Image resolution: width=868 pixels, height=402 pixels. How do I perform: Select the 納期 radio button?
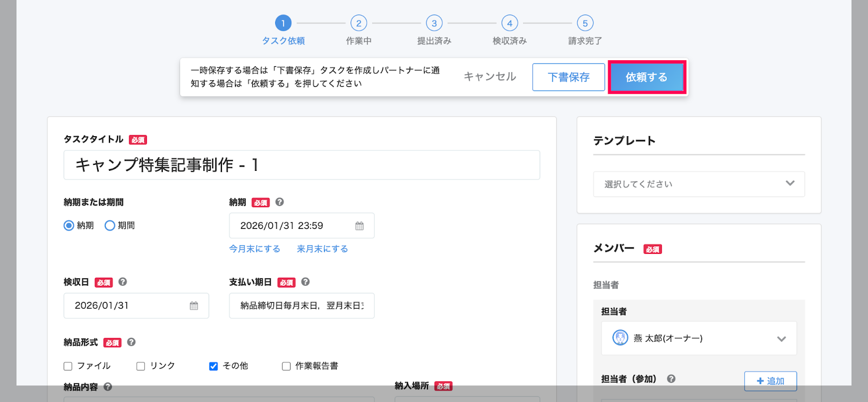pyautogui.click(x=69, y=226)
